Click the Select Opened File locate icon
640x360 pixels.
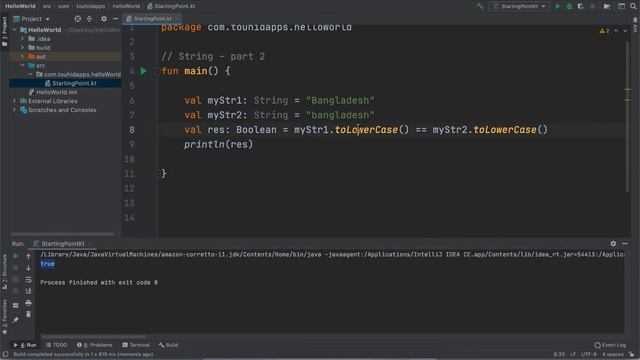click(x=78, y=19)
